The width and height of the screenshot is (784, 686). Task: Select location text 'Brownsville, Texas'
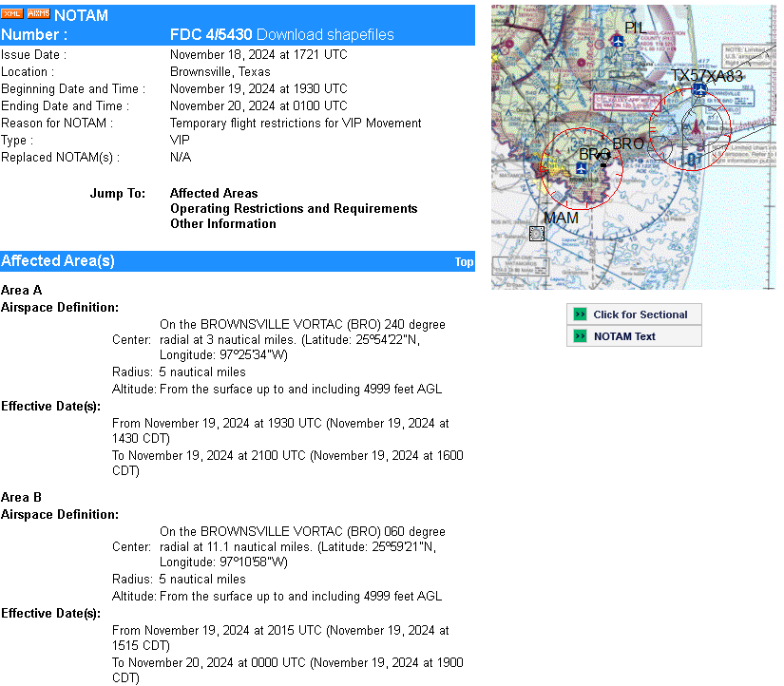220,71
